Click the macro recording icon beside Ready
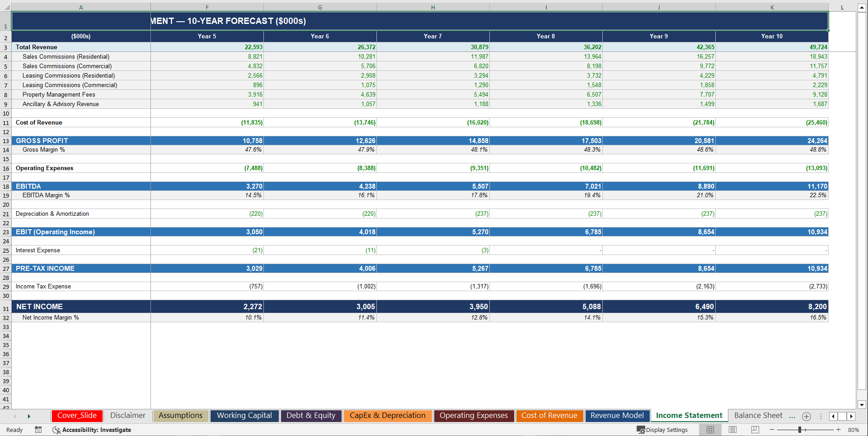The width and height of the screenshot is (868, 436). tap(38, 430)
